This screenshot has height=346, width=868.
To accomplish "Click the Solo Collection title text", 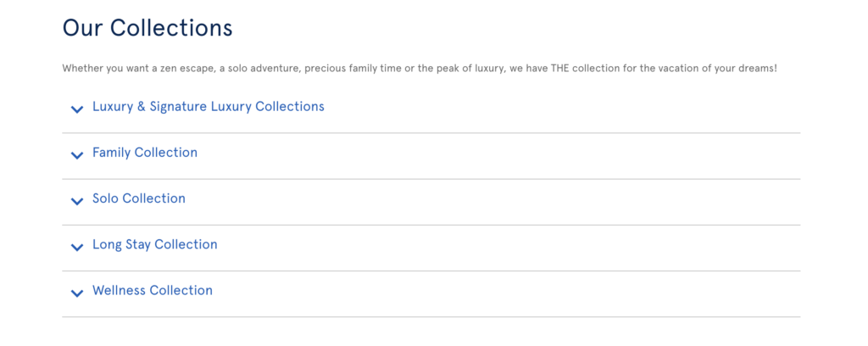I will click(x=138, y=198).
